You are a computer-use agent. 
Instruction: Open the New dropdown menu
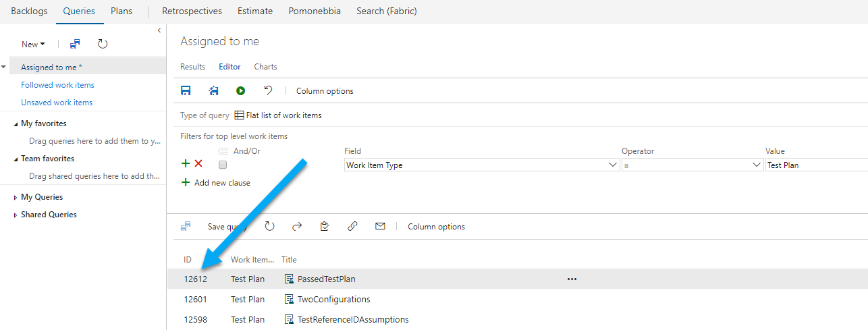coord(33,45)
